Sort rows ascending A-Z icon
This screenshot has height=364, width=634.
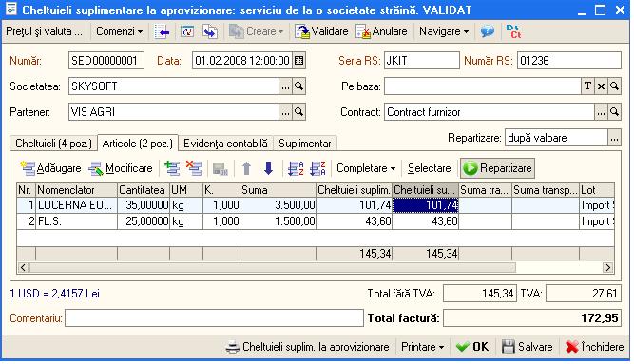[x=296, y=168]
